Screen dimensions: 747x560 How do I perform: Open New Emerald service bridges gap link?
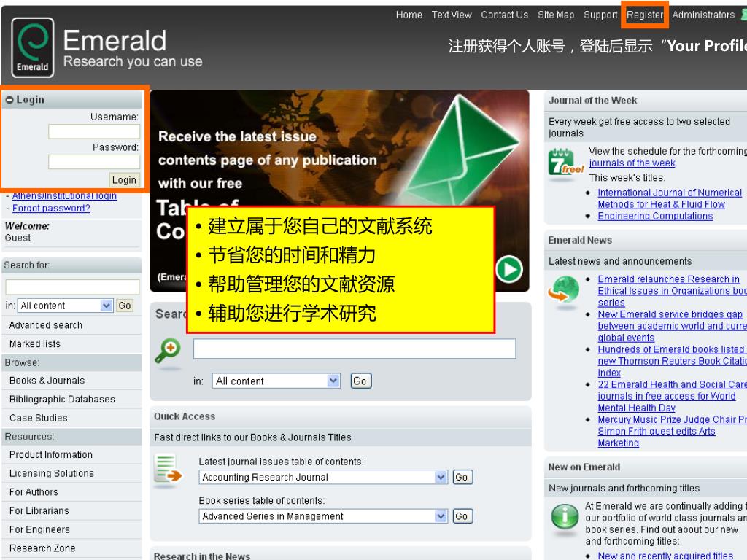point(672,326)
